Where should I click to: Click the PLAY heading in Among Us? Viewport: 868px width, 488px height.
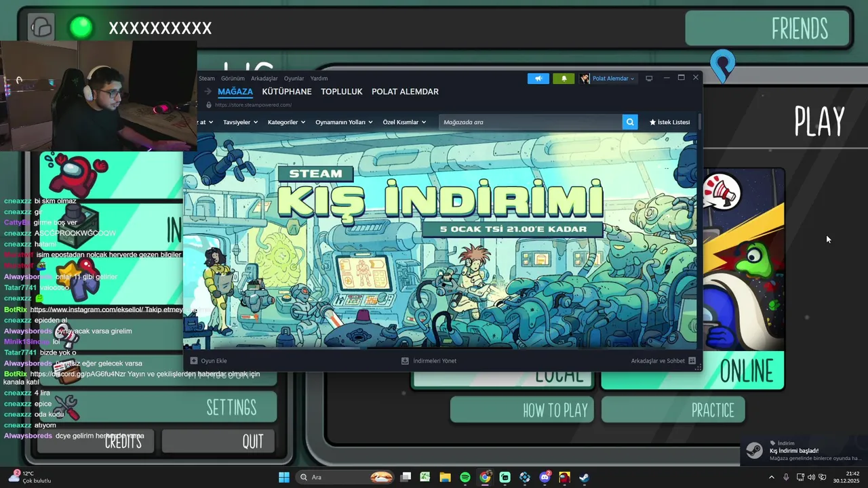(x=819, y=122)
